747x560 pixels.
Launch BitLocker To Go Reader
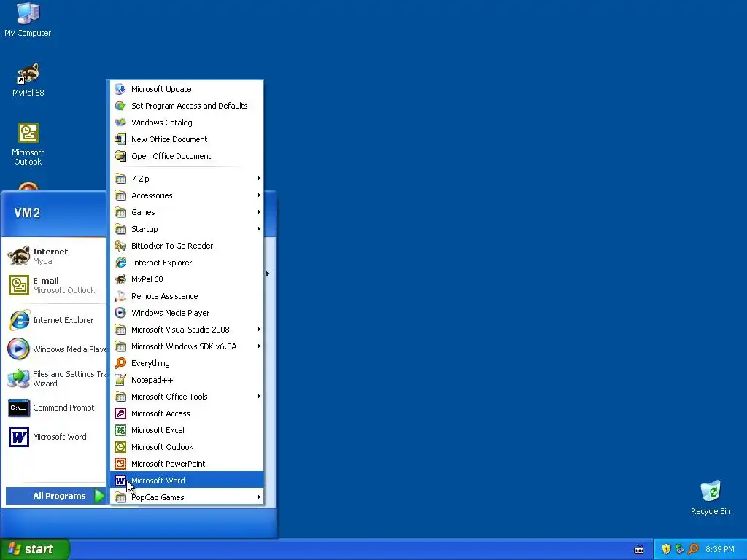187,246
